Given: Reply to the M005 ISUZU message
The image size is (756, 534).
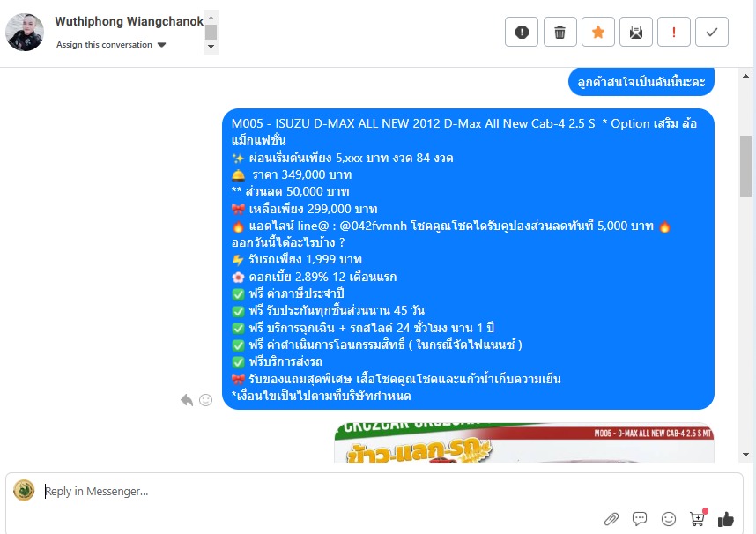Looking at the screenshot, I should [x=187, y=400].
